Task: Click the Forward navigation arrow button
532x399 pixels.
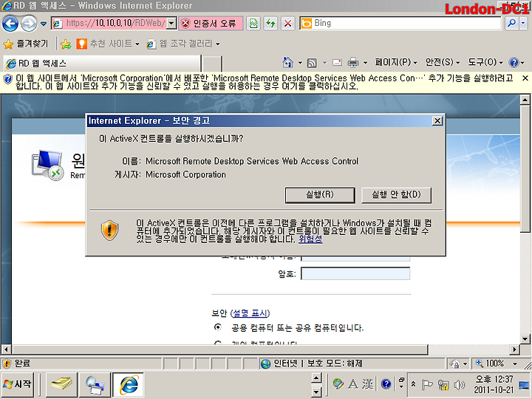Action: point(29,24)
